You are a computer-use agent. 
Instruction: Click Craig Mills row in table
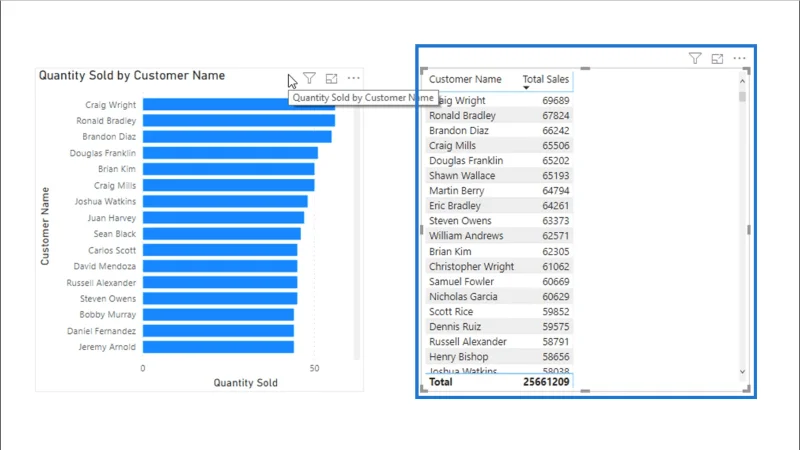(498, 145)
